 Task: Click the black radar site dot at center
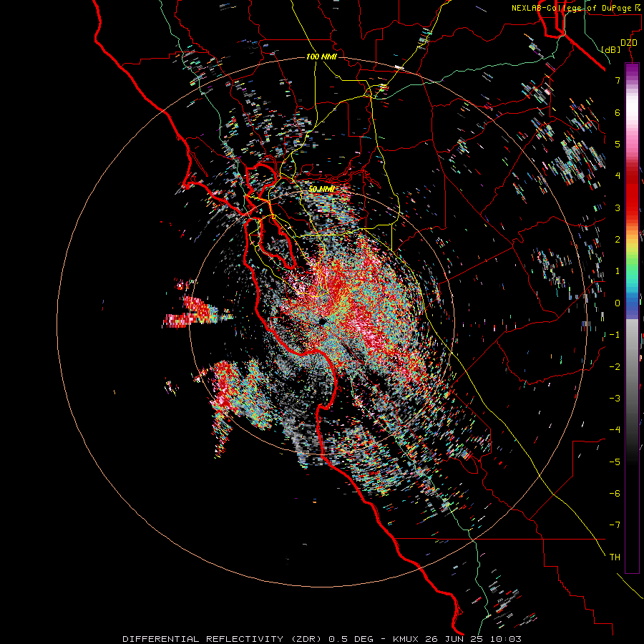coord(323,321)
